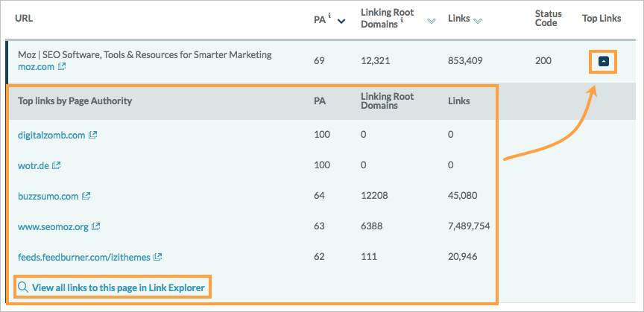Open the moz.com link
644x312 pixels.
click(36, 66)
